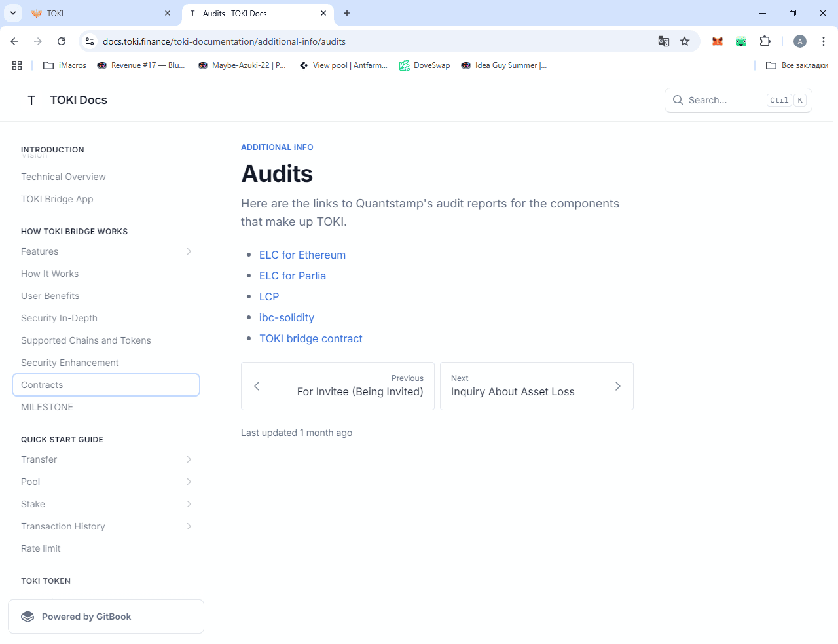This screenshot has height=644, width=838.
Task: Open the Extensions puzzle icon
Action: 765,41
